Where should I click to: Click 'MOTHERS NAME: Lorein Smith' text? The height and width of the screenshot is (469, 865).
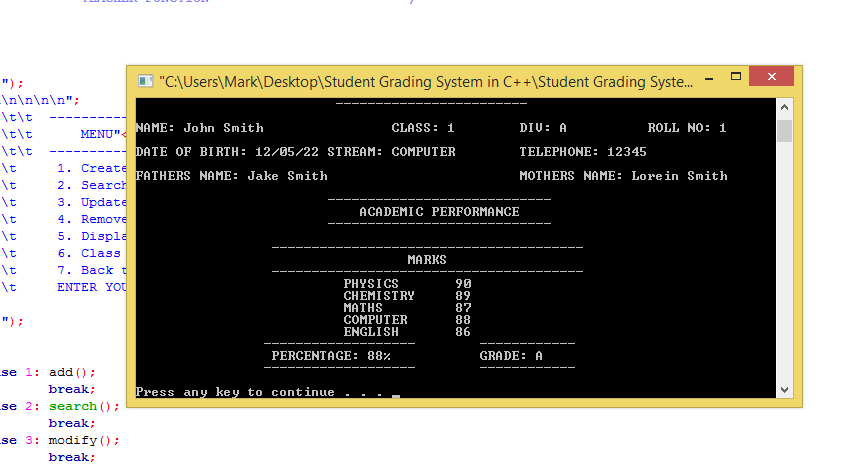click(623, 176)
